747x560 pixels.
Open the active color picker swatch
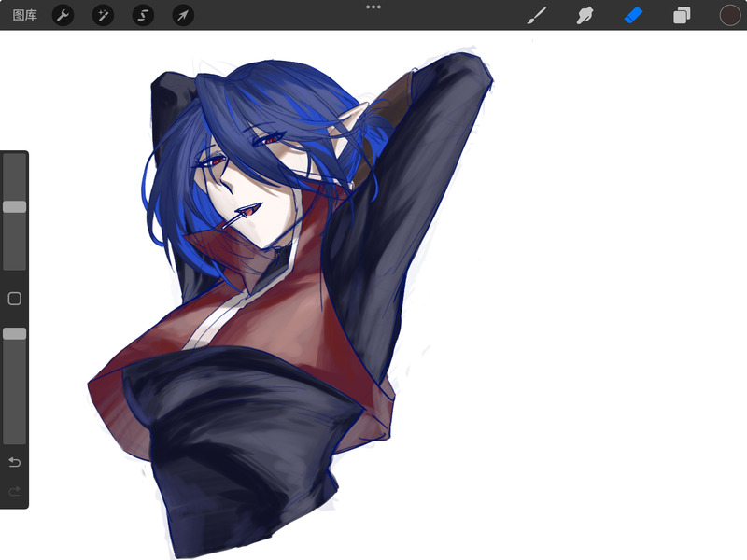pos(730,15)
